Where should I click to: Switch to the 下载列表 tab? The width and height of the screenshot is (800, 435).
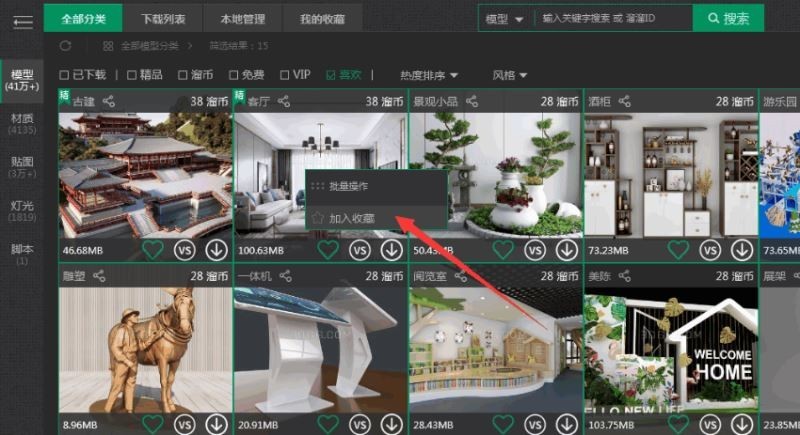tap(163, 19)
